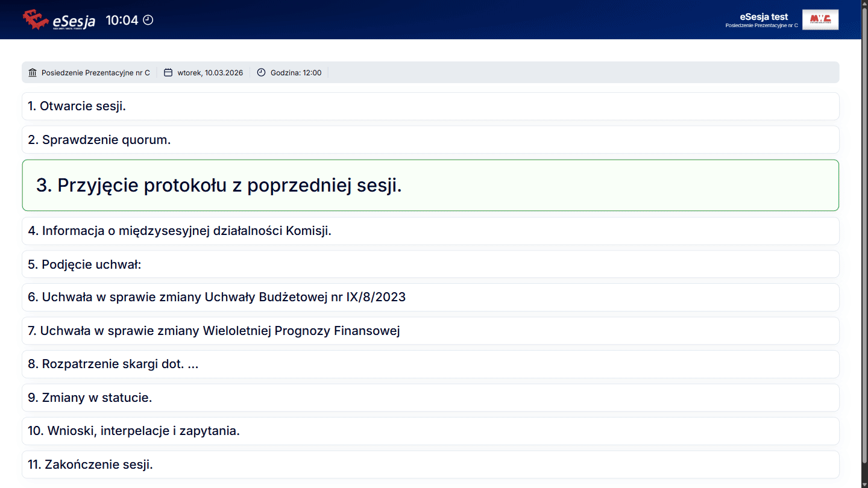The width and height of the screenshot is (868, 488).
Task: Open item 10 Wnioski, interpelacje i zapytania
Action: [x=134, y=431]
